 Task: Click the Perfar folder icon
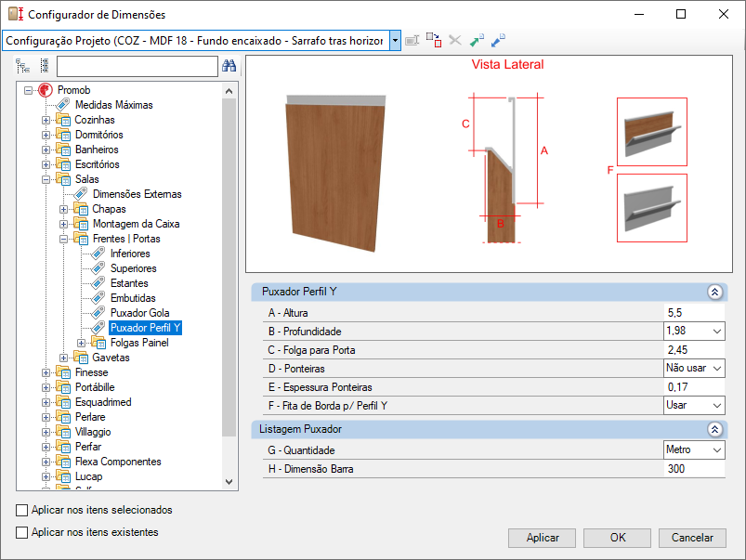pyautogui.click(x=63, y=447)
